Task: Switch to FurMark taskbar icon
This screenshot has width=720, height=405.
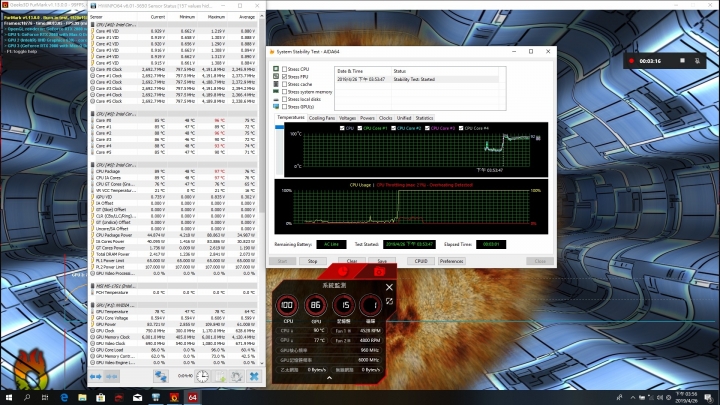Action: [x=174, y=398]
